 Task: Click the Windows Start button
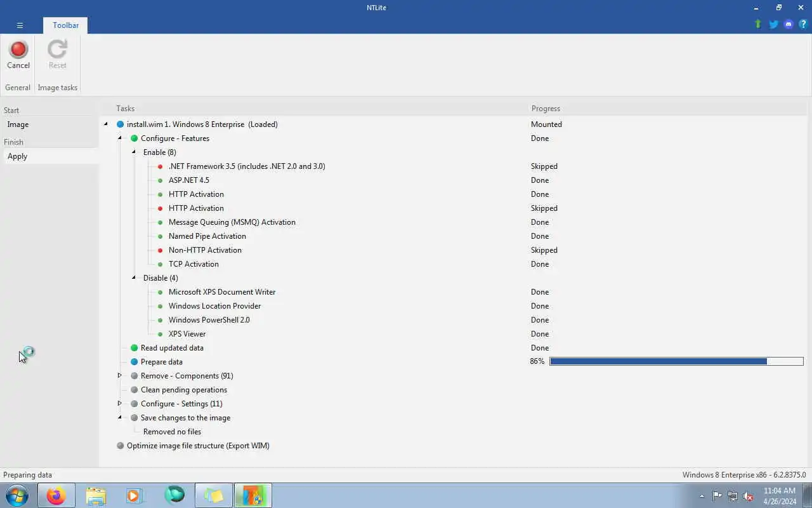(x=17, y=495)
